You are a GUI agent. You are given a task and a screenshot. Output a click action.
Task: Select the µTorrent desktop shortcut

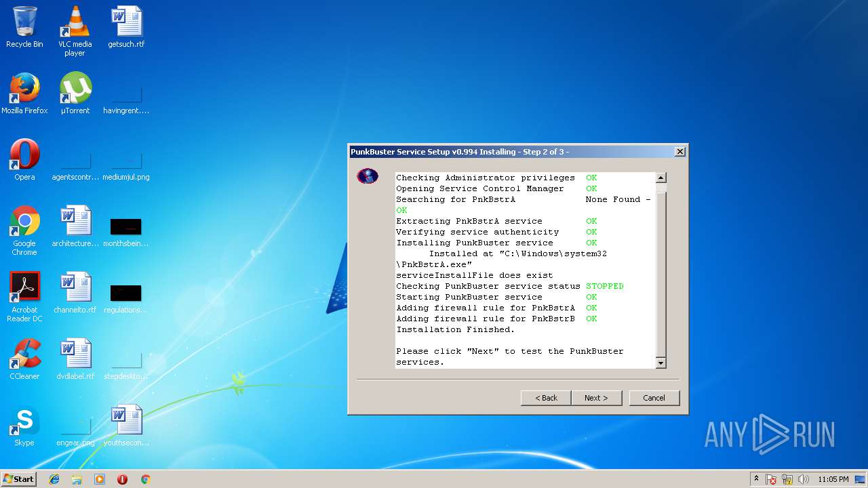75,94
